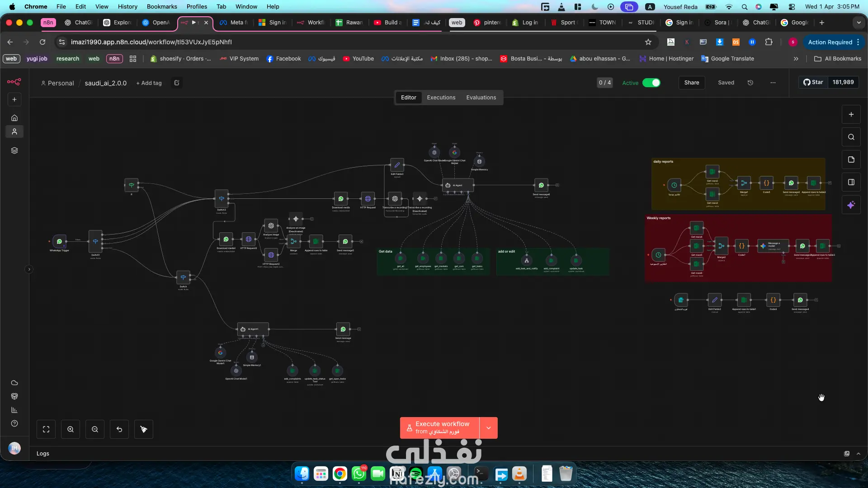Open the Personal project icon in the sidebar
Viewport: 868px width, 488px height.
tap(14, 131)
